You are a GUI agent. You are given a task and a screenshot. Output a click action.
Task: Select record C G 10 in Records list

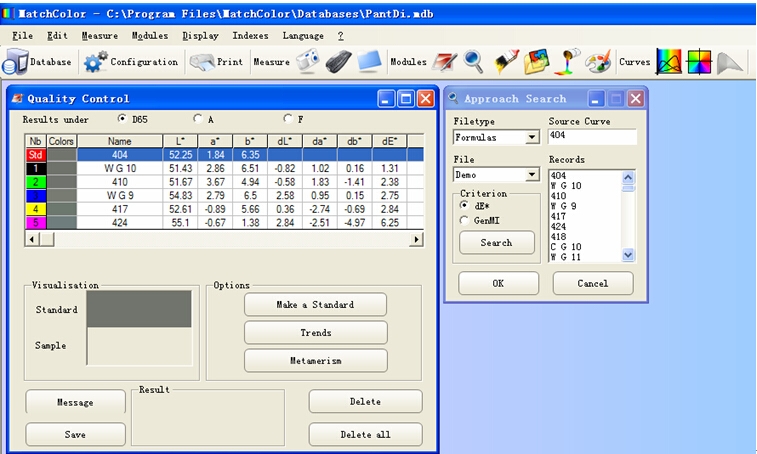pyautogui.click(x=566, y=247)
